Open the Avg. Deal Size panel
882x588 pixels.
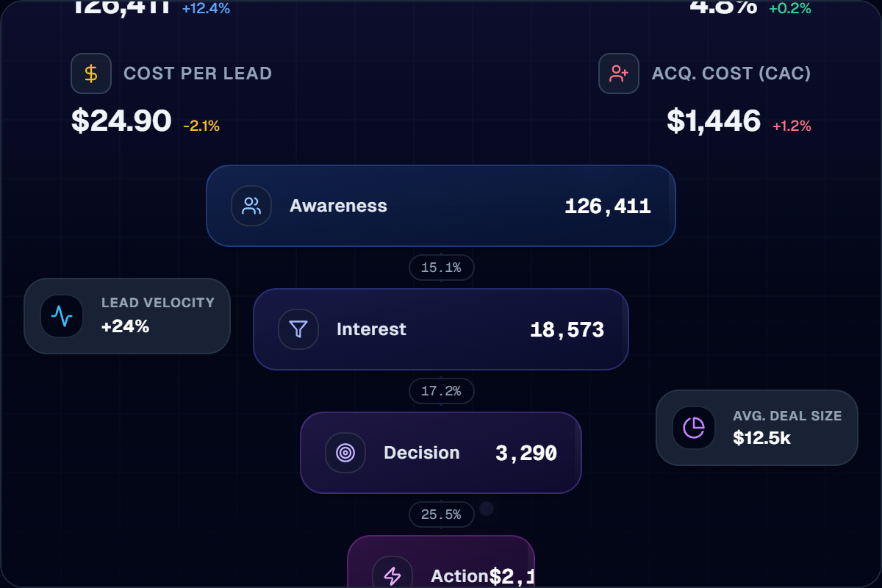756,427
